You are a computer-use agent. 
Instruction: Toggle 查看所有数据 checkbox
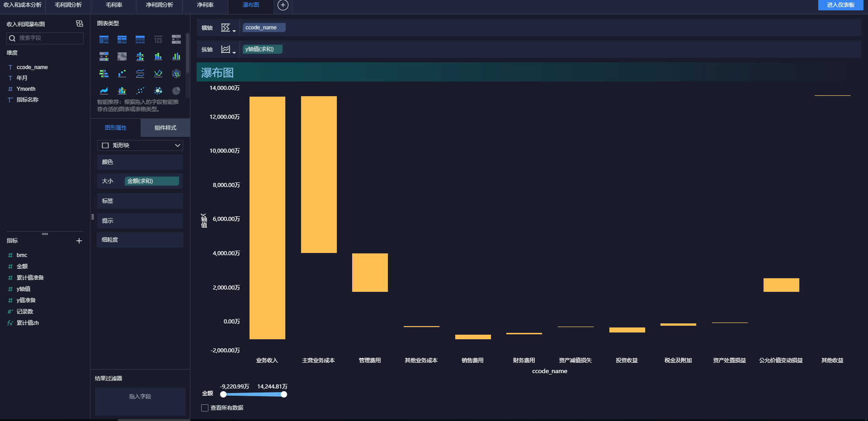point(205,408)
